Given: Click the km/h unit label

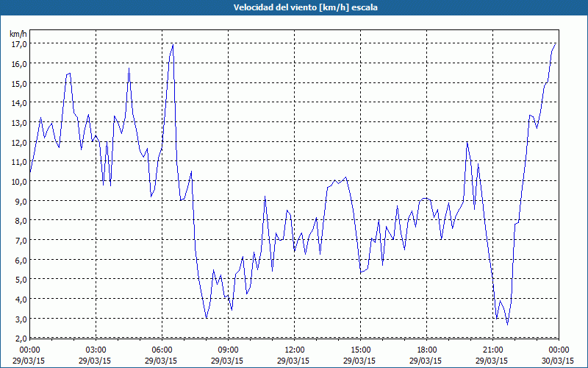Looking at the screenshot, I should click(18, 34).
